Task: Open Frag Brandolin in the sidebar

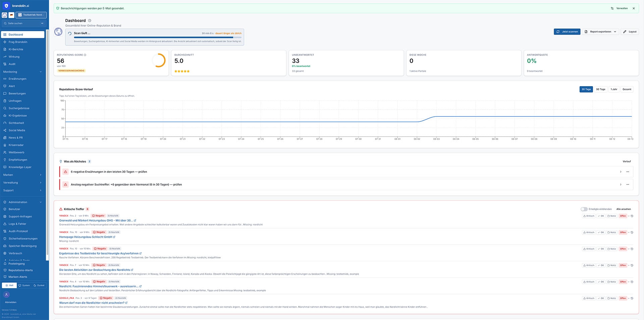Action: tap(23, 42)
